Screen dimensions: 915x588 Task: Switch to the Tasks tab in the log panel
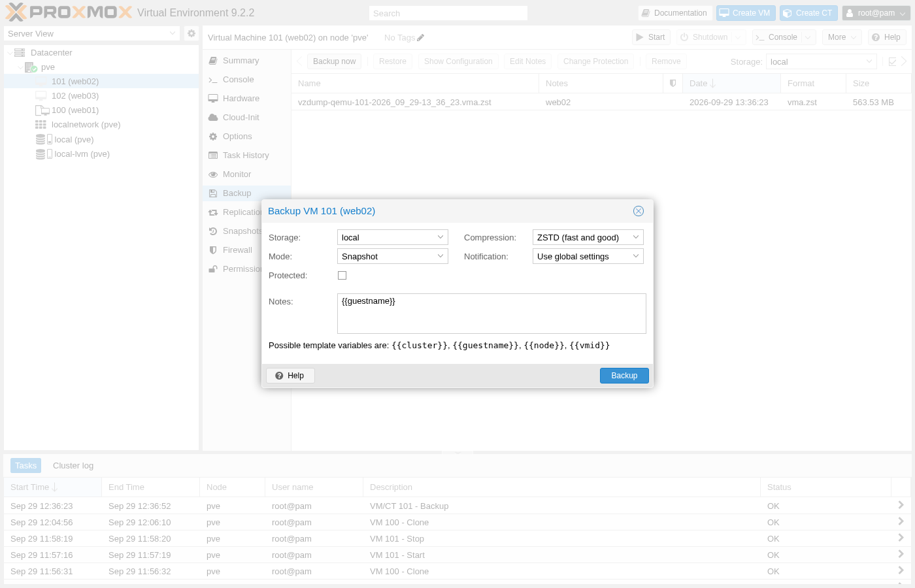click(x=26, y=466)
